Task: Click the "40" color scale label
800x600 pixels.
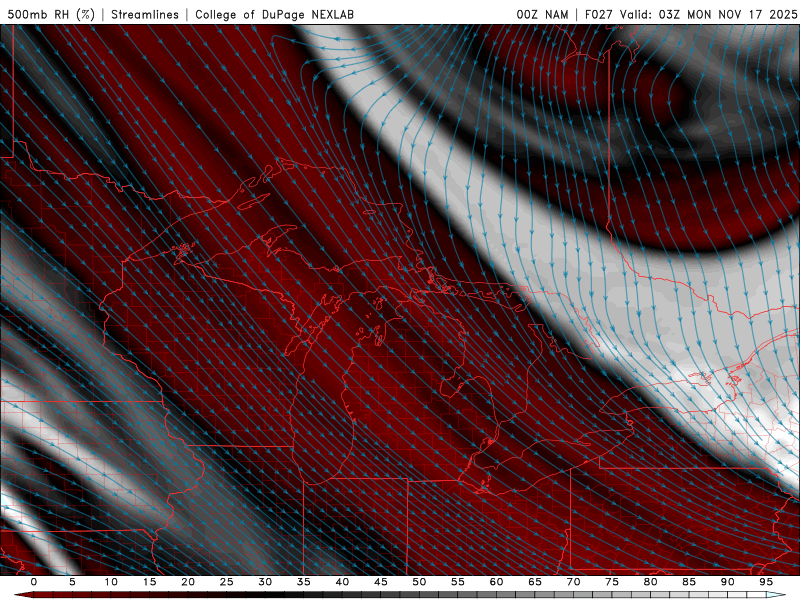Action: (x=342, y=582)
